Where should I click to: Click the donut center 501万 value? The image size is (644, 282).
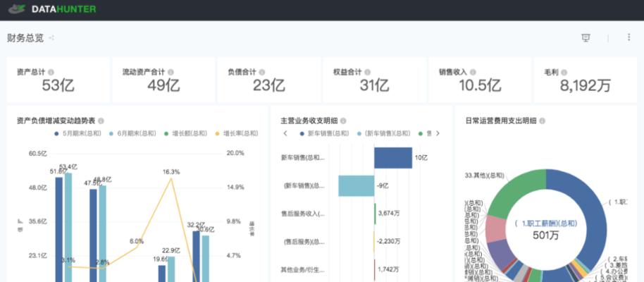[546, 235]
